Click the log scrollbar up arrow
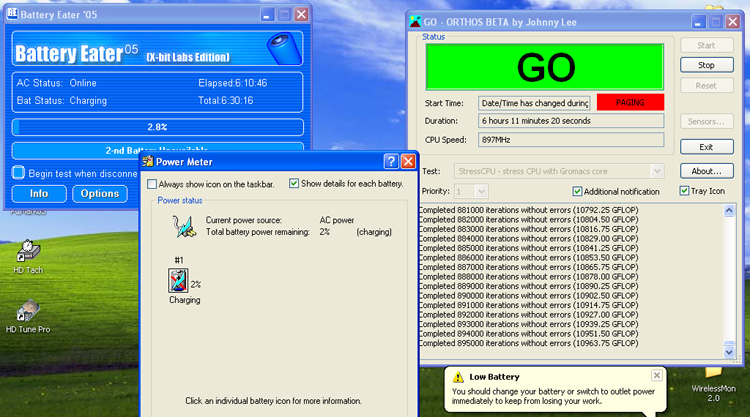The height and width of the screenshot is (417, 750). (x=729, y=210)
